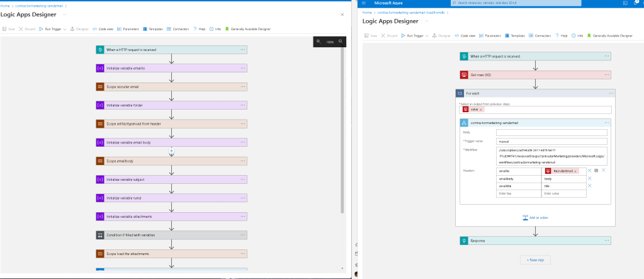Open Connectors in the left designer toolbar

click(x=178, y=29)
